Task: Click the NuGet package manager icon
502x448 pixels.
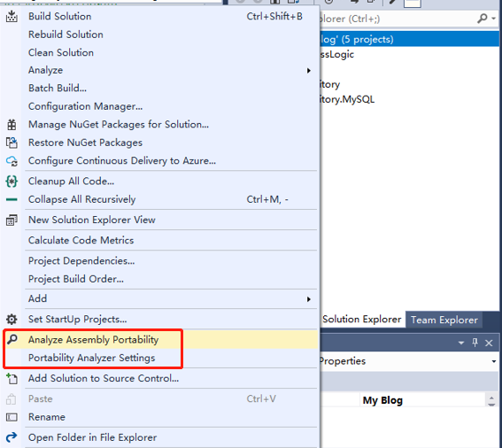Action: 12,125
